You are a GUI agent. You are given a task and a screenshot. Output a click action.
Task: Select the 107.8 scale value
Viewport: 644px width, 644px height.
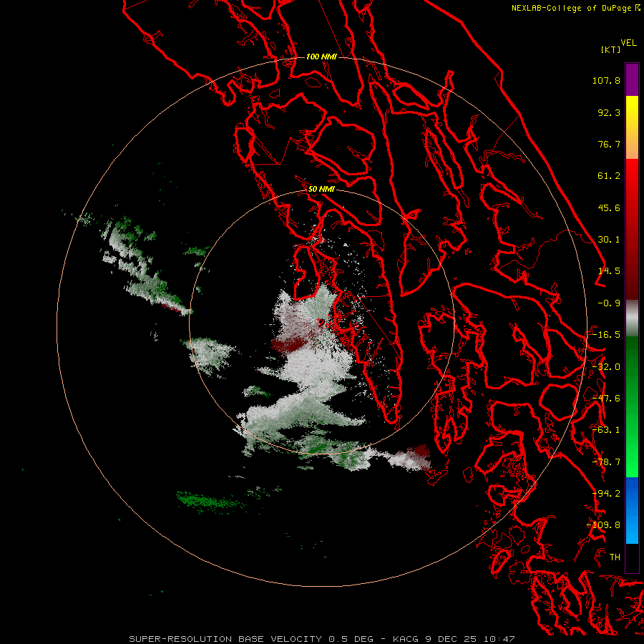606,80
